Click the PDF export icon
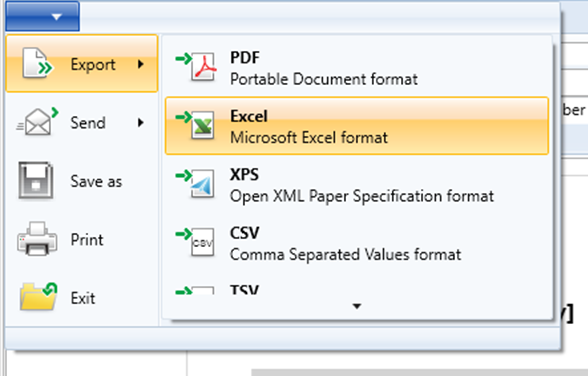This screenshot has width=588, height=376. (x=196, y=67)
